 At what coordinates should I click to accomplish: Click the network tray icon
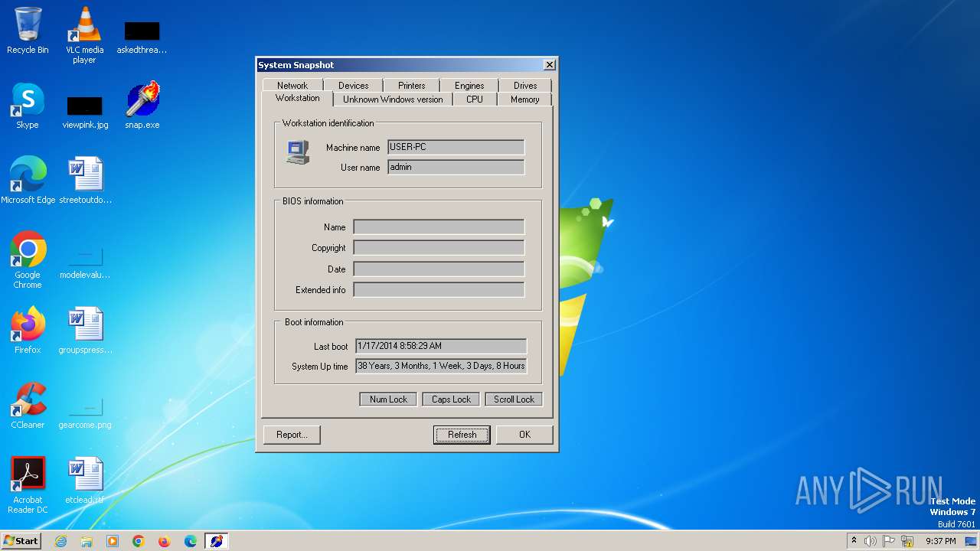(907, 541)
